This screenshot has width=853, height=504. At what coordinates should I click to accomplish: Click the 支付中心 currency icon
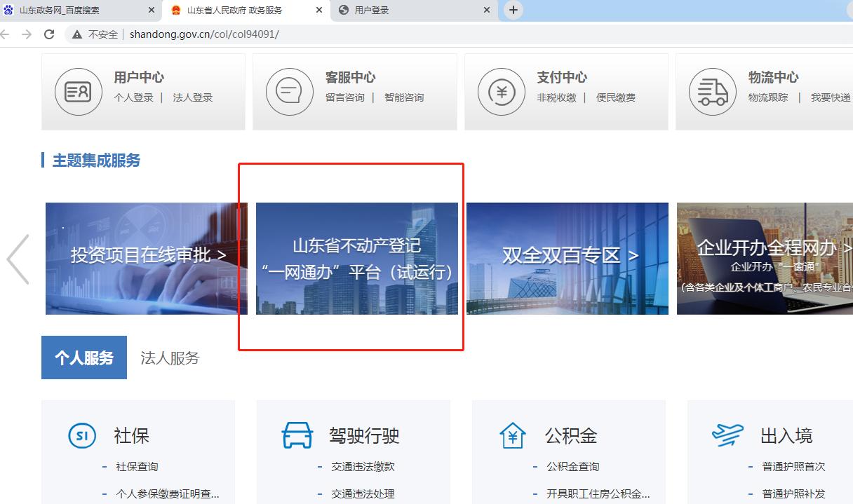coord(502,91)
